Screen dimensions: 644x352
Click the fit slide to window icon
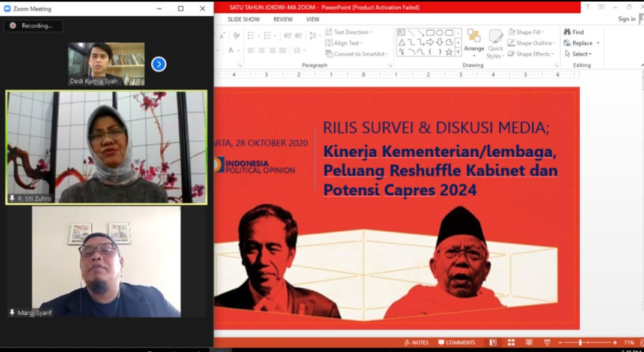point(640,342)
